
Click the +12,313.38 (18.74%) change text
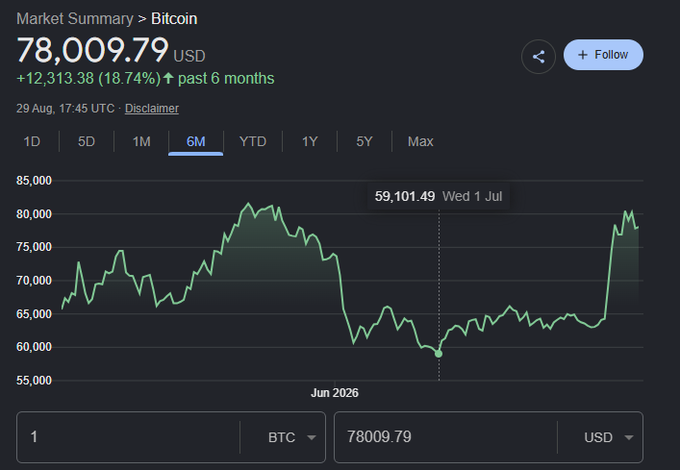tap(88, 78)
